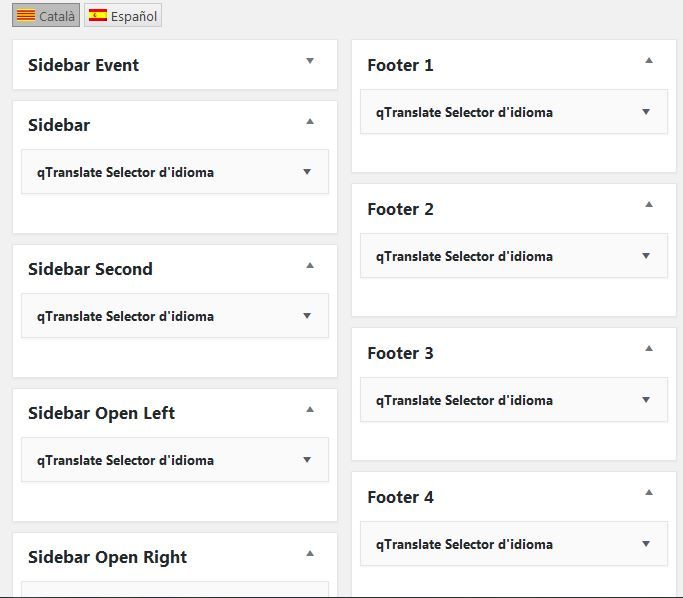
Task: Collapse the Sidebar Open Left panel
Action: coord(310,409)
